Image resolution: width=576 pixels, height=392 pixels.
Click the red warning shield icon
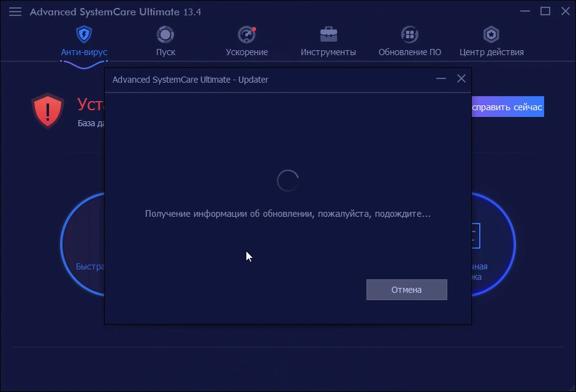(48, 110)
